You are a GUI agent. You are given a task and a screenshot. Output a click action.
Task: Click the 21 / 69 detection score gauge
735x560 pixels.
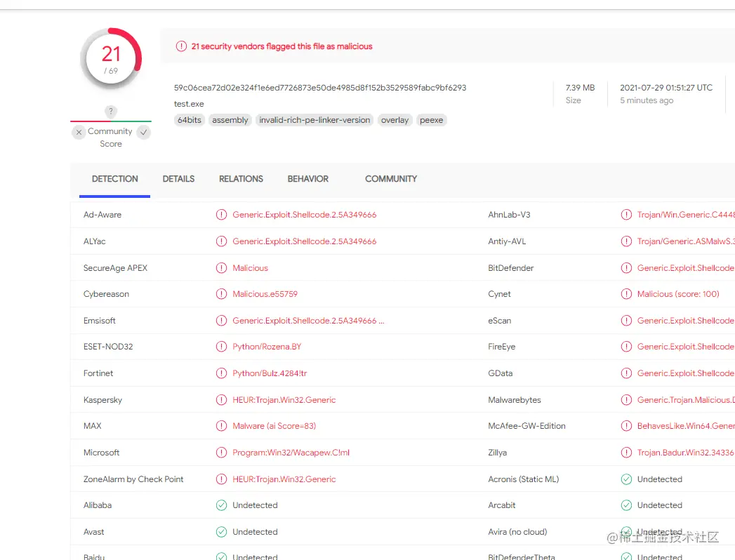coord(111,58)
